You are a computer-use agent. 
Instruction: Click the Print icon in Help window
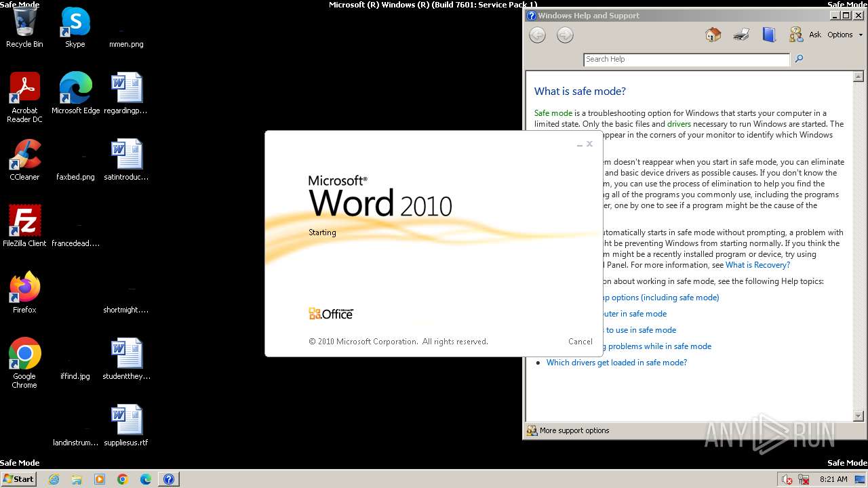point(741,35)
